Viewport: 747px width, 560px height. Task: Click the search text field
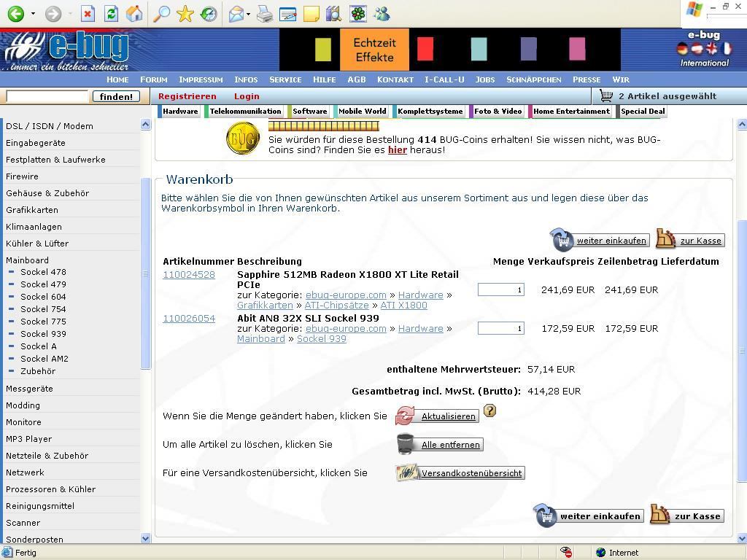[47, 97]
